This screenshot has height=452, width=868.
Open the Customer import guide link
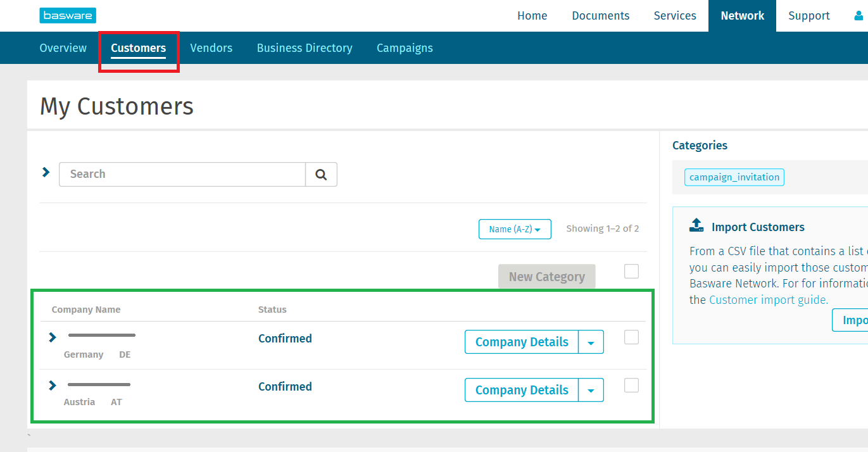tap(768, 300)
